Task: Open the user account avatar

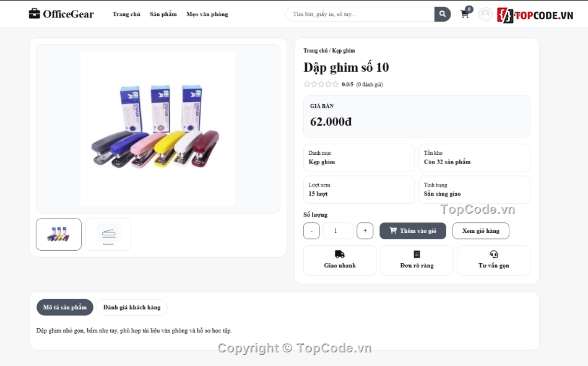Action: click(x=485, y=14)
